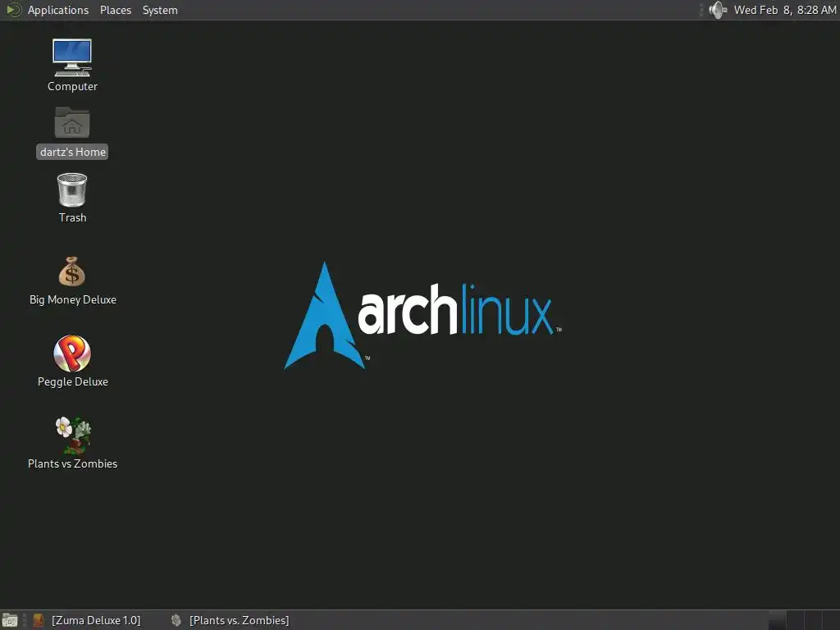Select the Peggle Deluxe launcher icon
This screenshot has width=840, height=630.
click(72, 354)
